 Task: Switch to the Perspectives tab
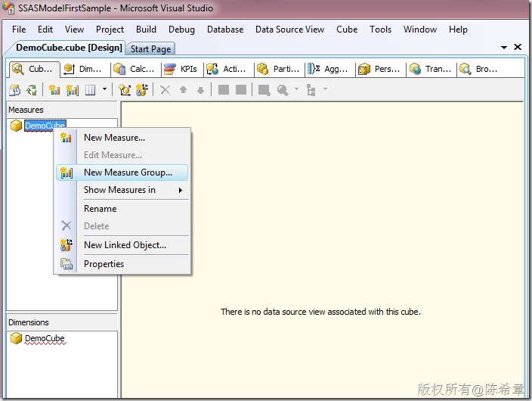(x=380, y=69)
